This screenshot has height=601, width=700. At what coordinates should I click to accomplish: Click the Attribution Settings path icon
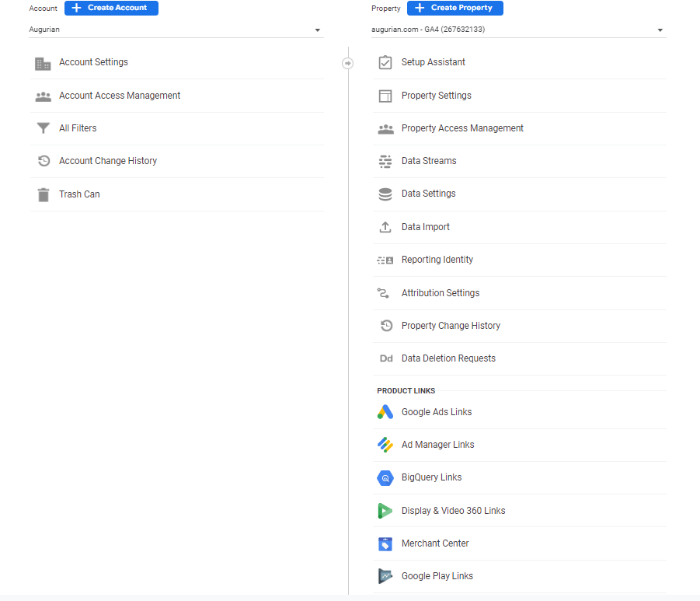(383, 293)
